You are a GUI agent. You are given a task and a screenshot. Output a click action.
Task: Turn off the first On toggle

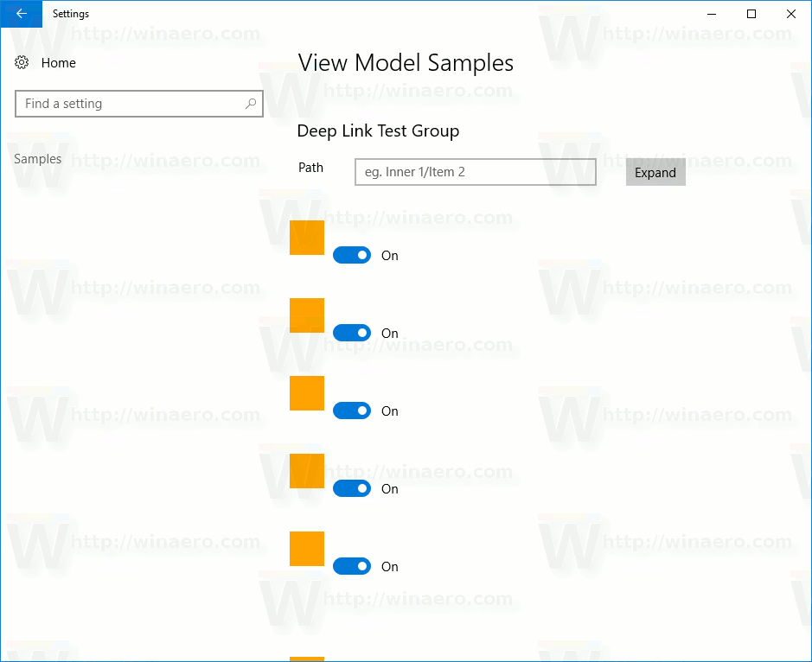[352, 255]
